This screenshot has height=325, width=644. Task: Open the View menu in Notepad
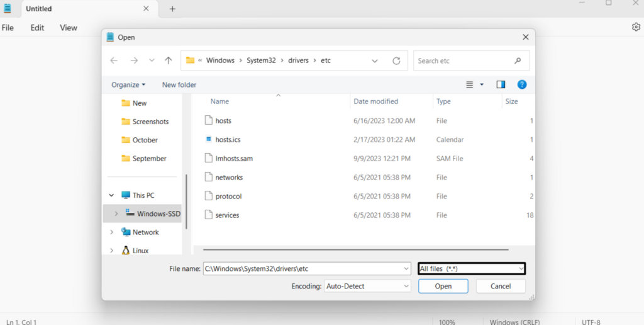click(69, 28)
